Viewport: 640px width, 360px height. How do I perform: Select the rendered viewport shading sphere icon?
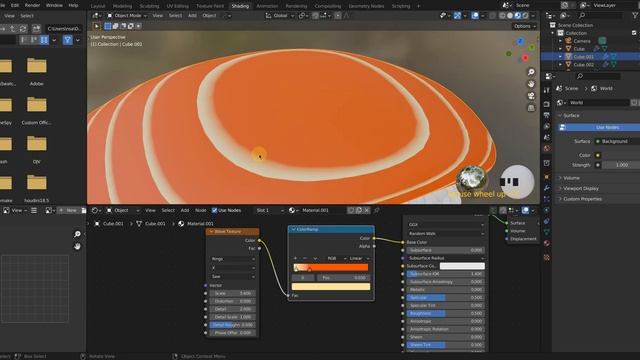coord(525,16)
